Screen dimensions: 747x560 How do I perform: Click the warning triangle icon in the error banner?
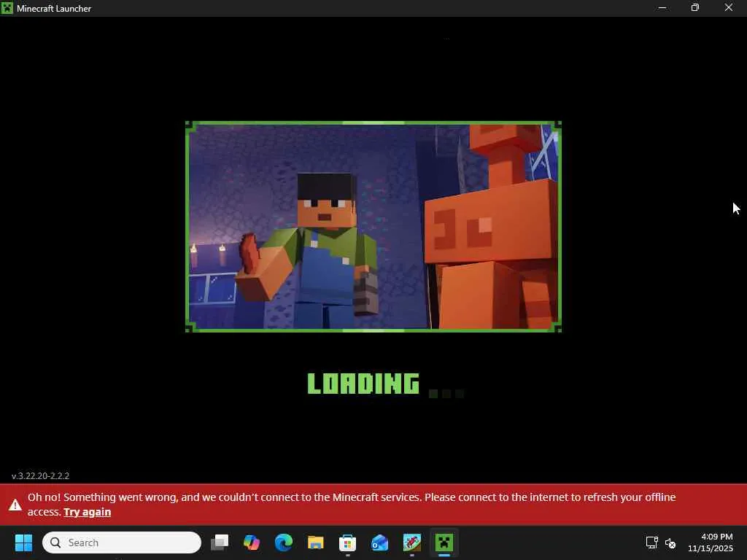(x=15, y=505)
